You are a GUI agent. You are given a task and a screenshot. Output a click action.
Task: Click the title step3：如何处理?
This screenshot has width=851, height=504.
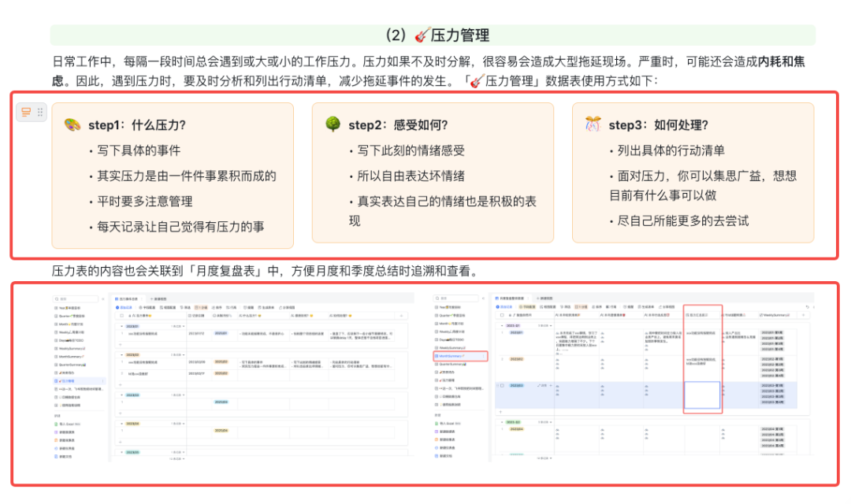[x=658, y=125]
